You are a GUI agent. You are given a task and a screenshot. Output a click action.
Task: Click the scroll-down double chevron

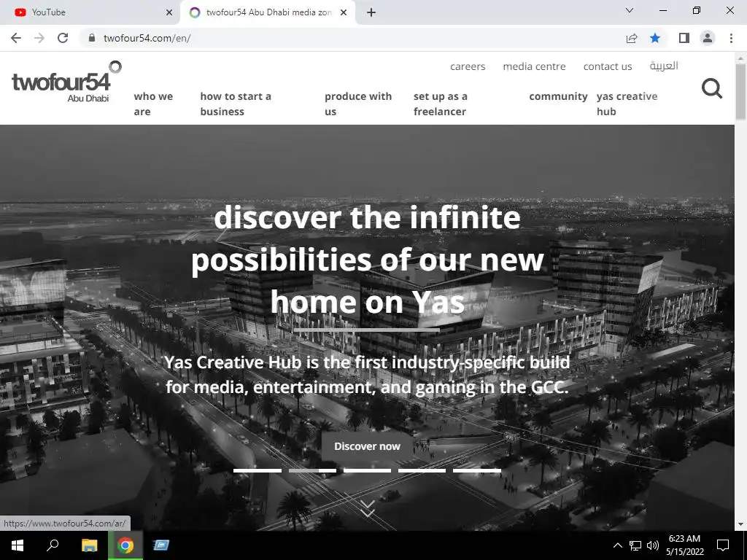(x=368, y=508)
